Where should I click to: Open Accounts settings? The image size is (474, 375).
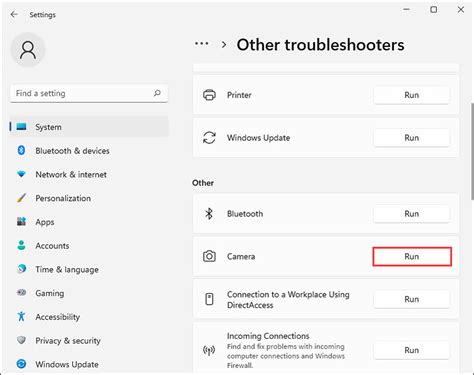click(x=89, y=245)
